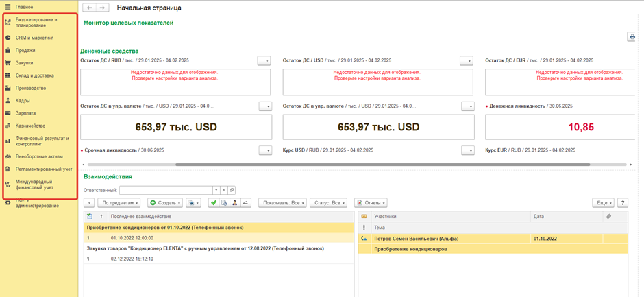Click the exclamation importance column icon
The image size is (644, 297).
point(364,228)
